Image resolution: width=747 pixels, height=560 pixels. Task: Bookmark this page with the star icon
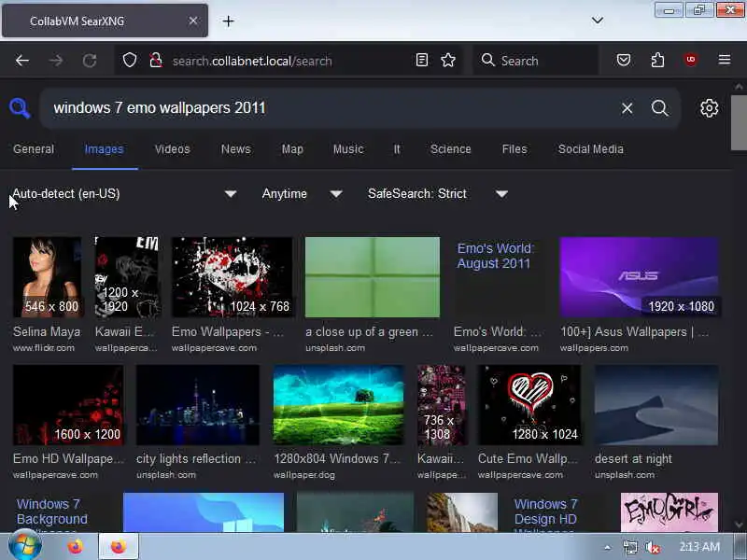click(448, 60)
